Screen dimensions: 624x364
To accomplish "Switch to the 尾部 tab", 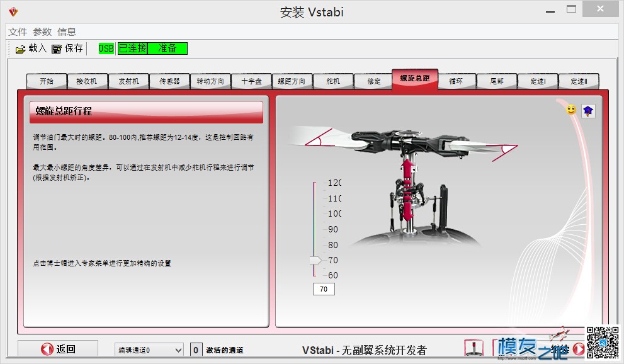I will coord(497,81).
